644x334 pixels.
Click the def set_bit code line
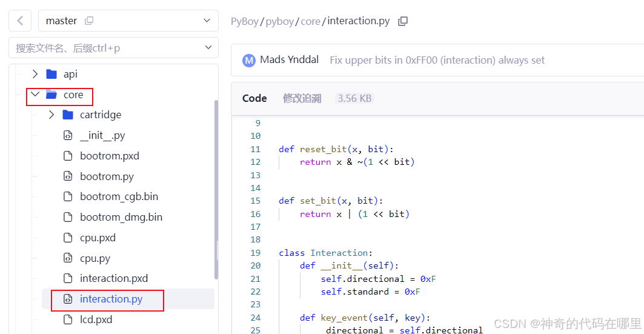331,201
